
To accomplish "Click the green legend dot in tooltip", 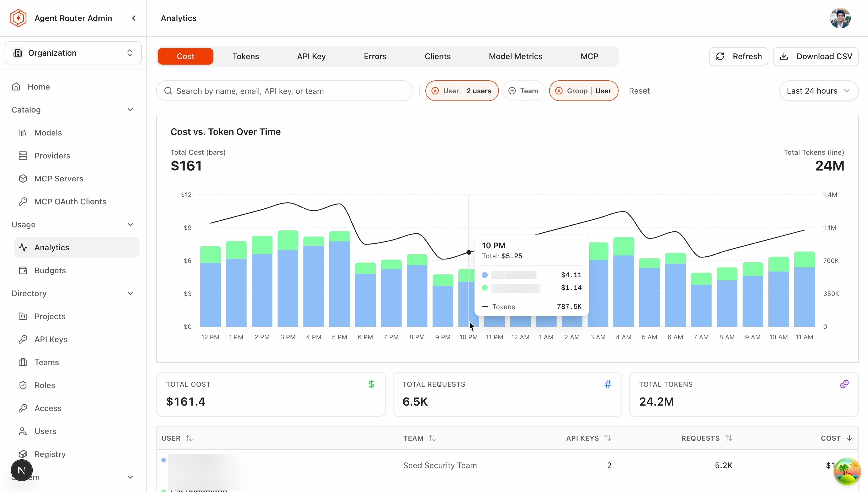I will point(485,288).
